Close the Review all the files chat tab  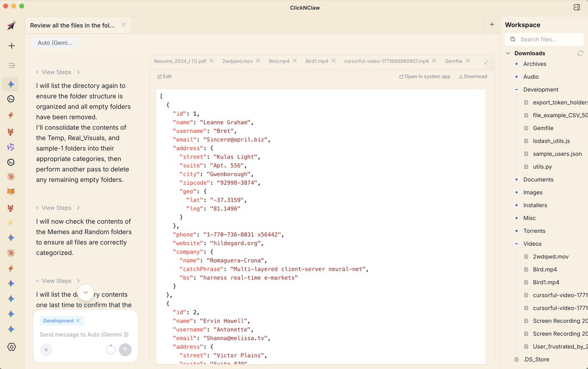coord(123,25)
